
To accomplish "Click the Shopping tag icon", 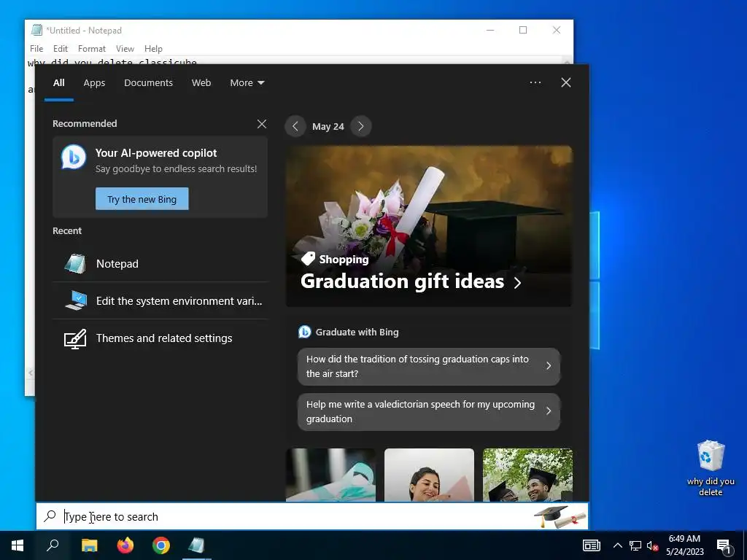I will [x=309, y=259].
